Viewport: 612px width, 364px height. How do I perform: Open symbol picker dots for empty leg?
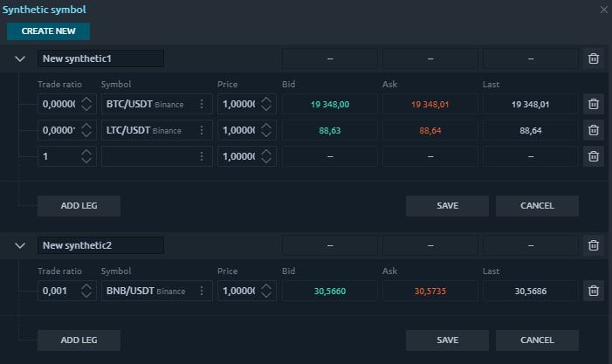tap(202, 156)
